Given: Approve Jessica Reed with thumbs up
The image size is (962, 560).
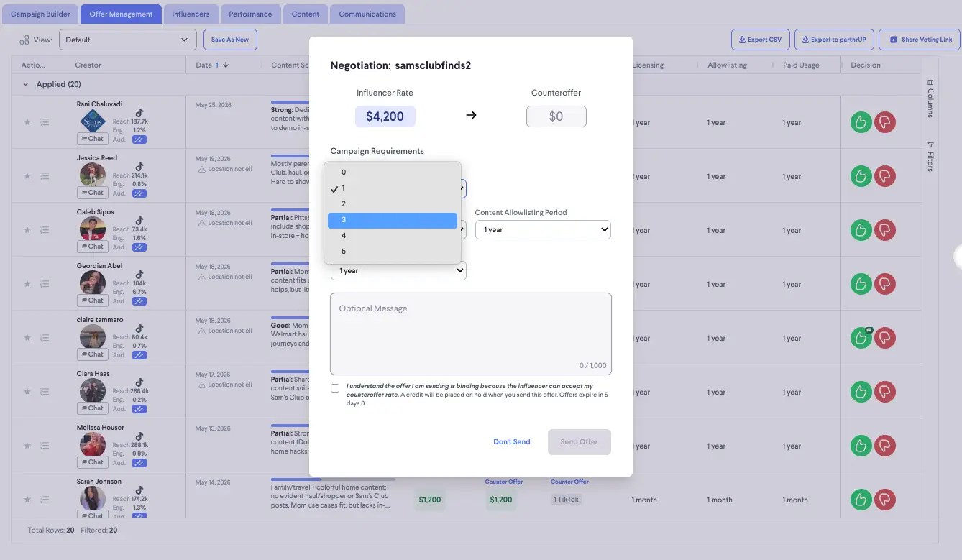Looking at the screenshot, I should [861, 176].
